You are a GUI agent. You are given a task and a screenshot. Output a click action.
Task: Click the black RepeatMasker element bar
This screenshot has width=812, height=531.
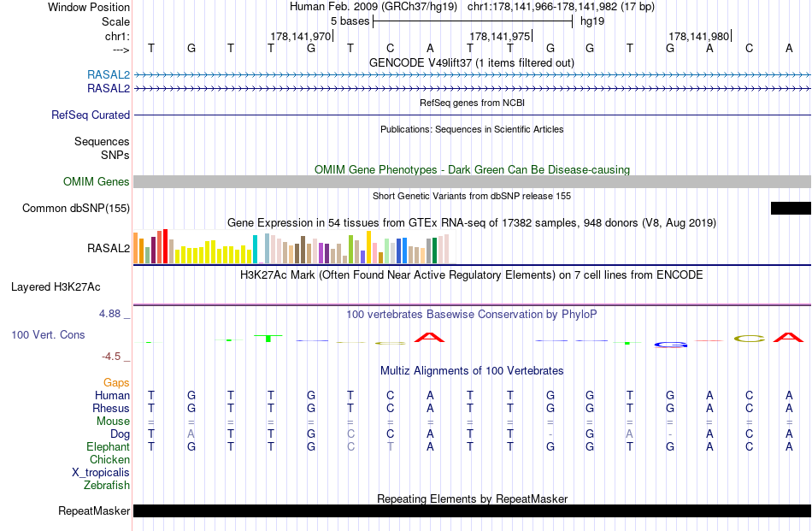(472, 510)
